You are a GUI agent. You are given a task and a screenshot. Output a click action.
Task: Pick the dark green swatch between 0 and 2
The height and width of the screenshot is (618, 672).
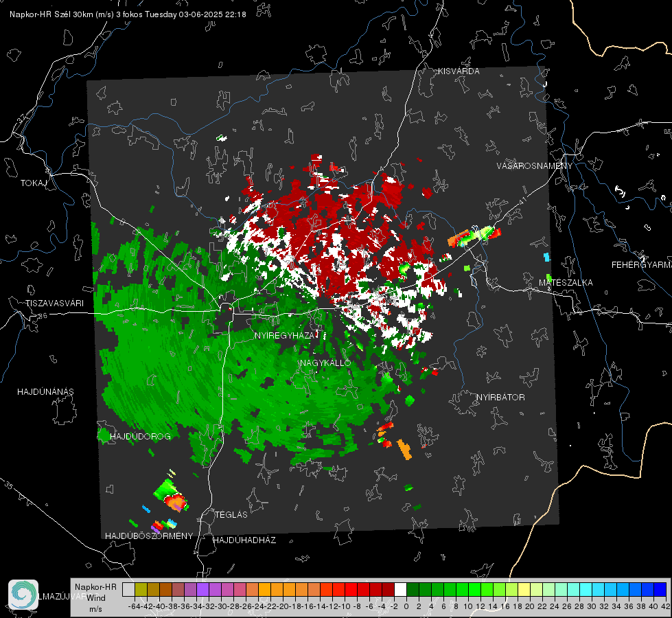pyautogui.click(x=413, y=589)
